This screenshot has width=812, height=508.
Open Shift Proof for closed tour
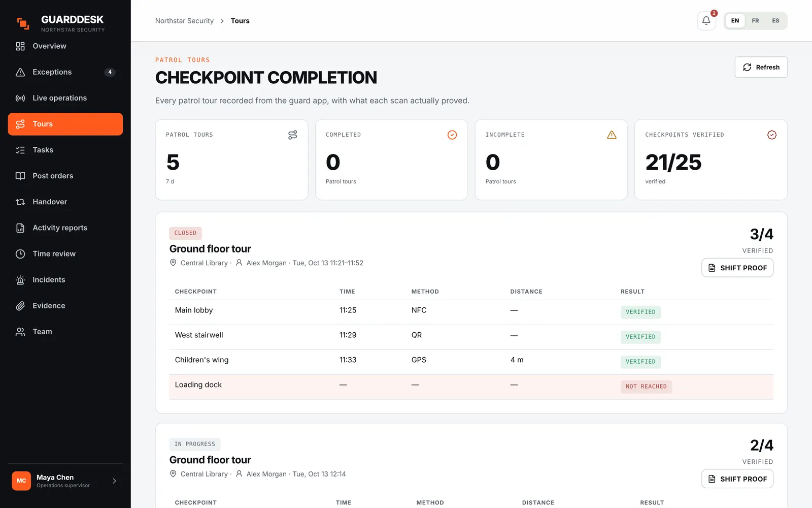(x=737, y=268)
